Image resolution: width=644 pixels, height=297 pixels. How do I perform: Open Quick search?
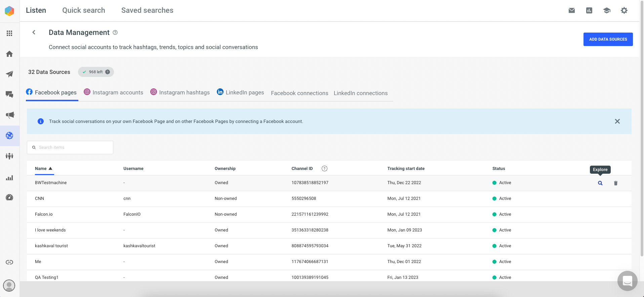click(x=84, y=10)
